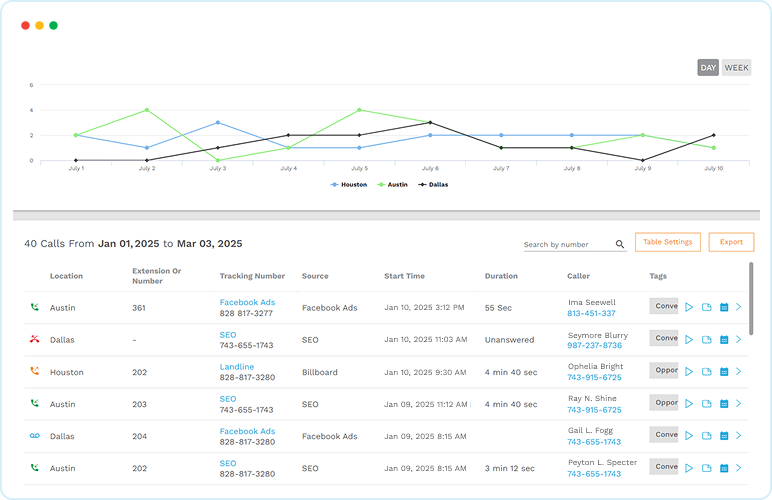Sort by Location column header
The width and height of the screenshot is (772, 500).
point(66,276)
